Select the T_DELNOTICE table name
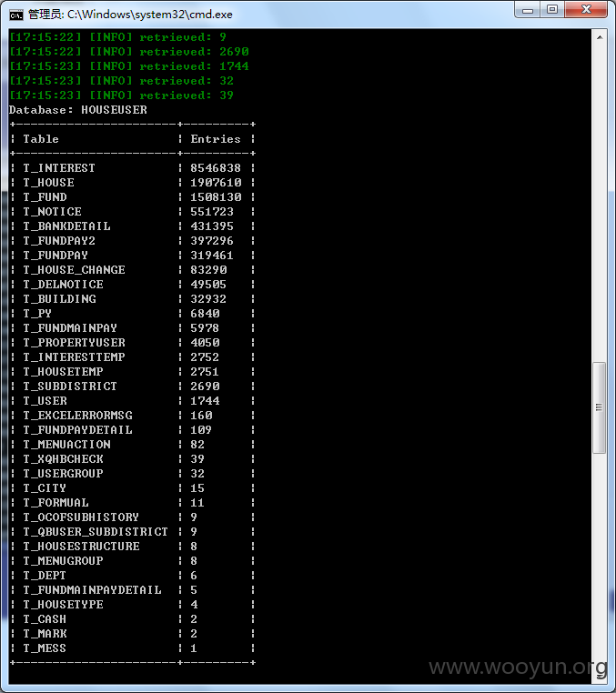Image resolution: width=616 pixels, height=693 pixels. pos(63,285)
